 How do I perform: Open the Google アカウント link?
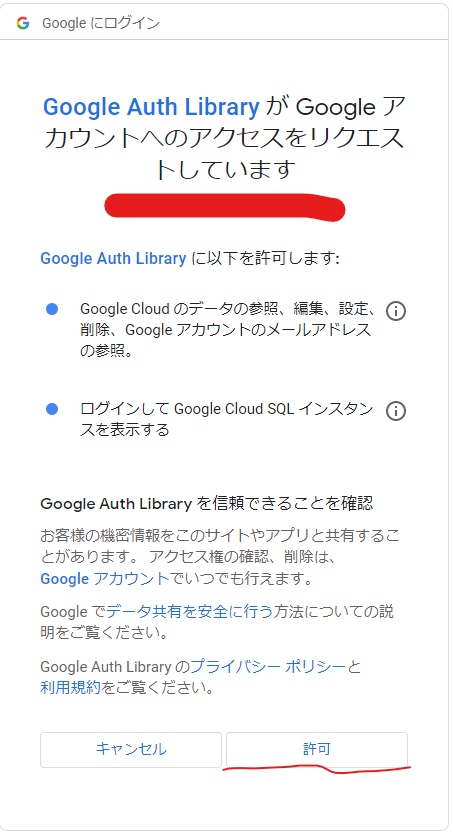coord(105,579)
